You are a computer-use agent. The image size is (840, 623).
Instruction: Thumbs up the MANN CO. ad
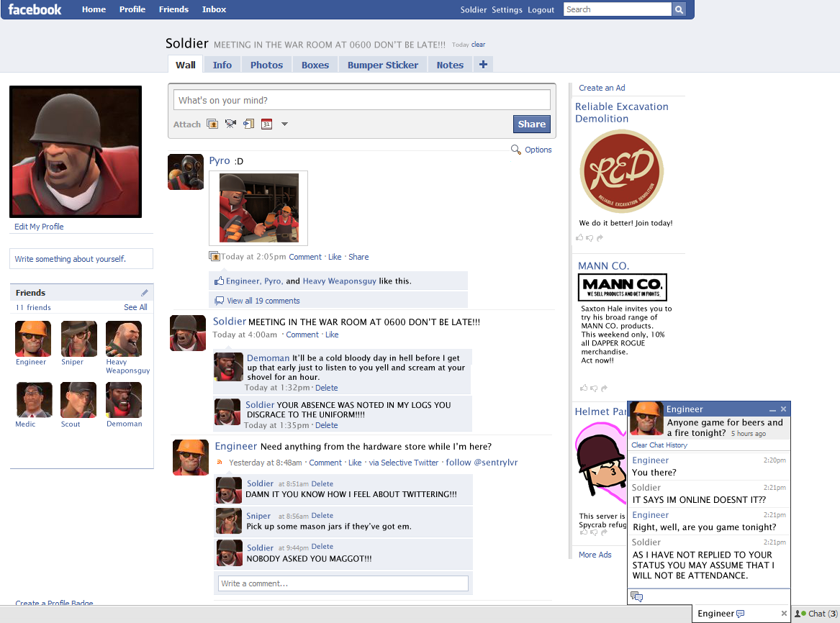(584, 388)
